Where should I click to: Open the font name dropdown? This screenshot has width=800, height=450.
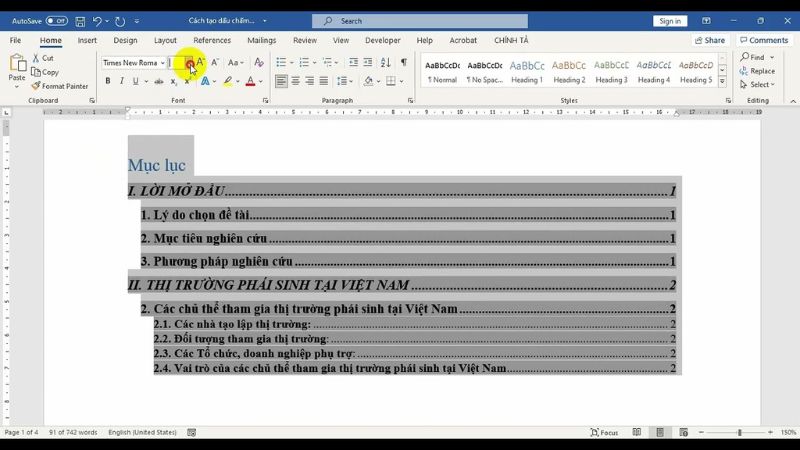click(163, 63)
